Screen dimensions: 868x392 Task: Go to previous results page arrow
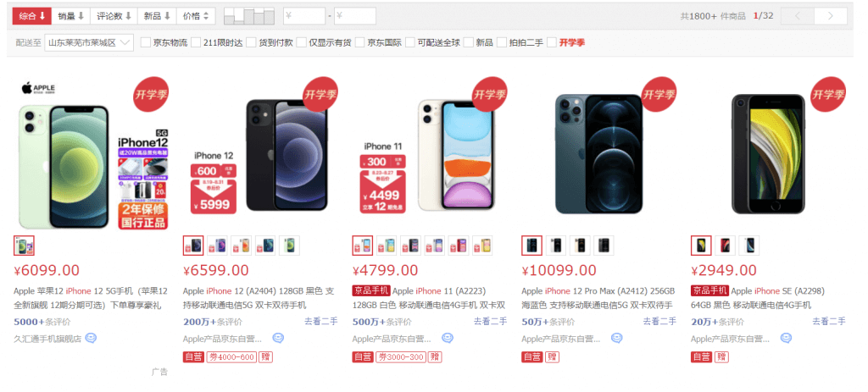pyautogui.click(x=797, y=16)
